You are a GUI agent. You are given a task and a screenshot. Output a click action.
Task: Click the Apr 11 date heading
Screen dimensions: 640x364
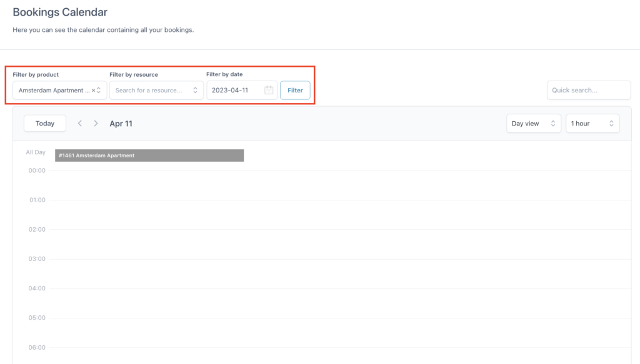click(121, 124)
